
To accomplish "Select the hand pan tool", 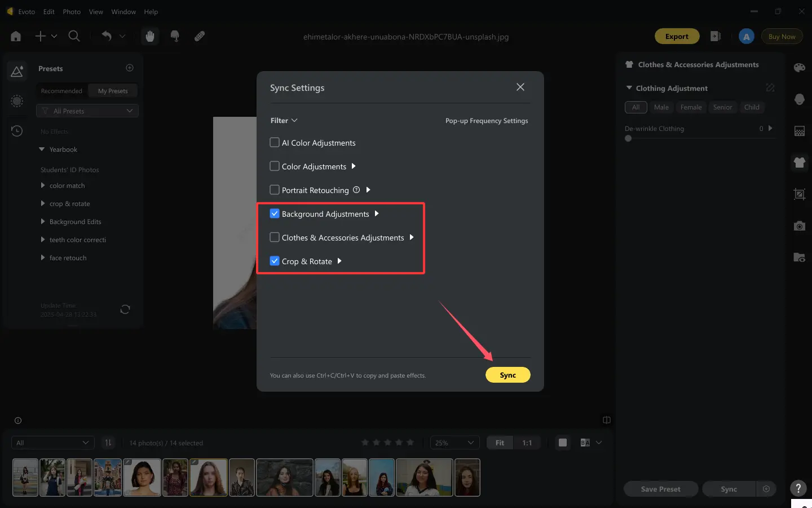I will (x=150, y=36).
